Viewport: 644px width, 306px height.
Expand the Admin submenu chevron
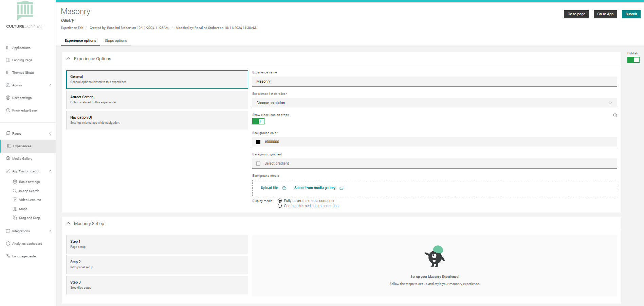click(50, 85)
